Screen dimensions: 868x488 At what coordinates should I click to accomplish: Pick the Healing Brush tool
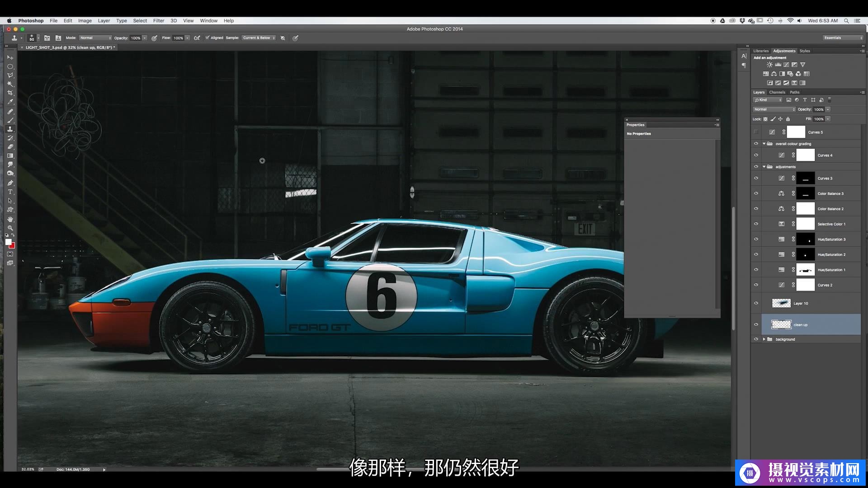tap(10, 111)
